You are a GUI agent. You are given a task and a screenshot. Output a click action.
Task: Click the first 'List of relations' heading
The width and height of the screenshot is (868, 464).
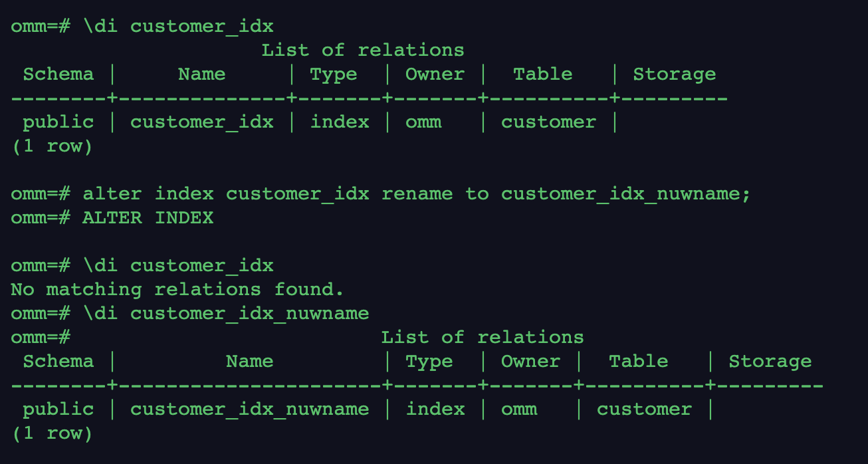[362, 51]
